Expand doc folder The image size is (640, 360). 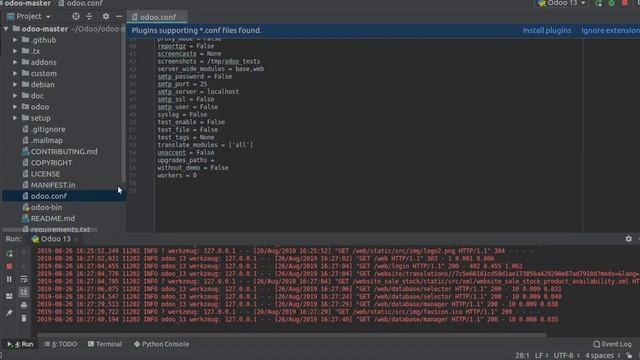coord(15,96)
